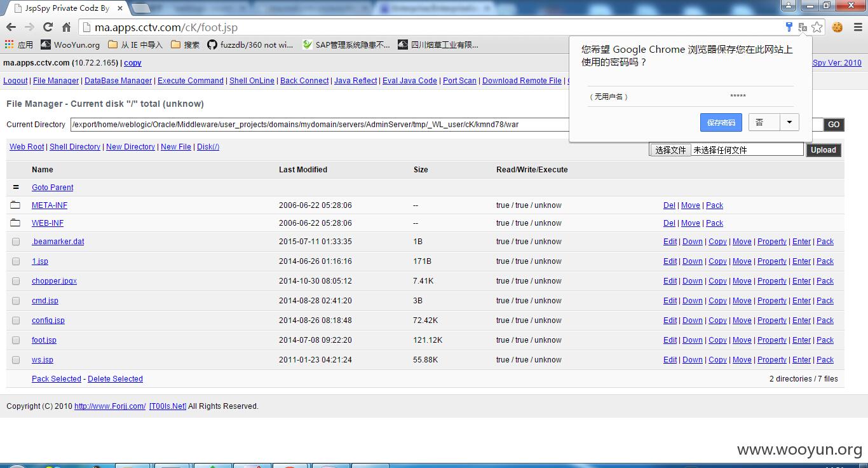The image size is (868, 468).
Task: Click the 保存密码 button
Action: tap(721, 122)
